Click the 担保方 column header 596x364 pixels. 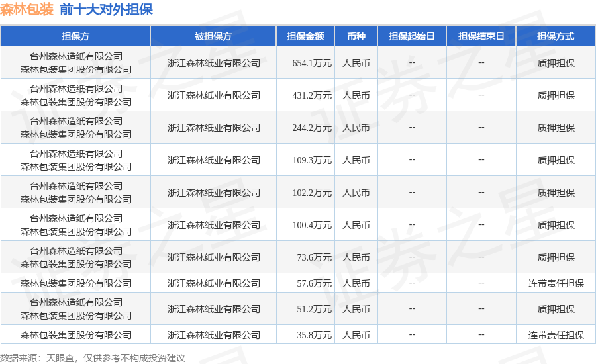[75, 36]
